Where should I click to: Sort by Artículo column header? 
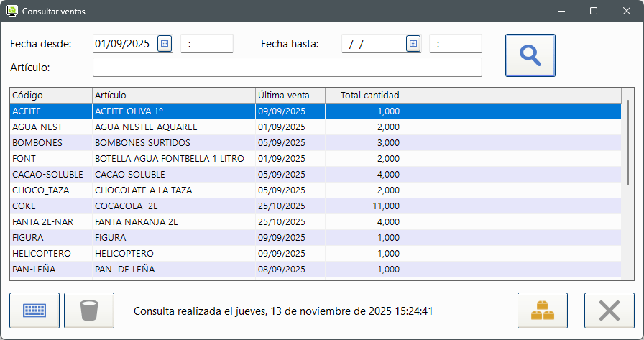click(x=173, y=96)
